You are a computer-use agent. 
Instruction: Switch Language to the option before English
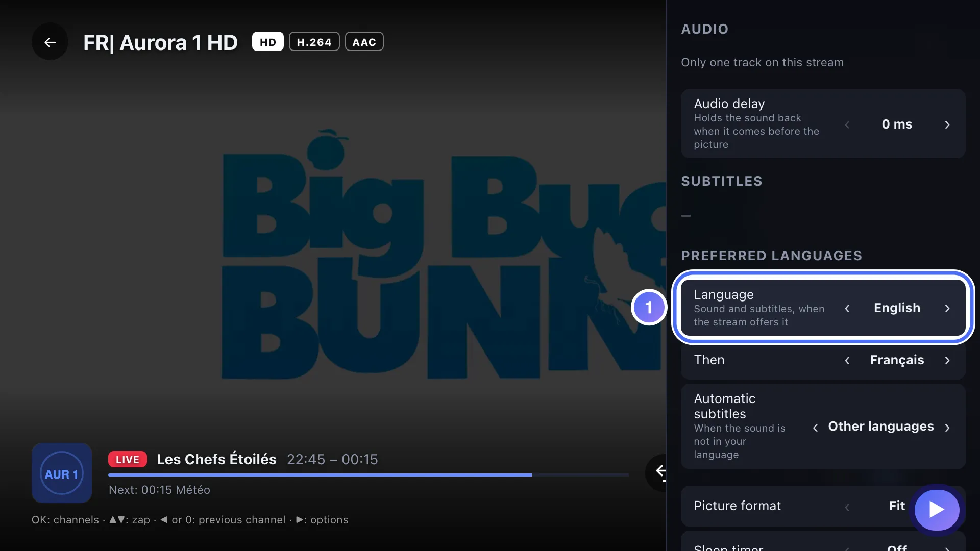tap(847, 308)
